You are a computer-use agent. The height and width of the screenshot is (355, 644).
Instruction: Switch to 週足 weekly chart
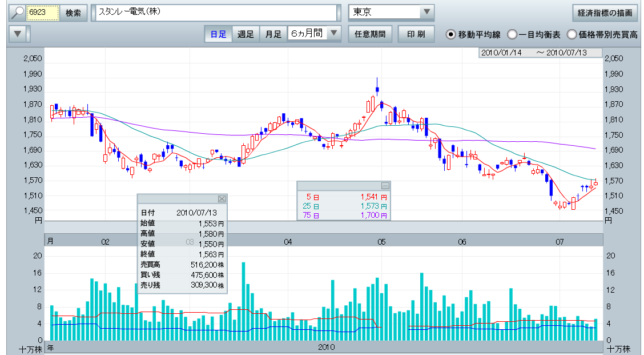pos(245,34)
